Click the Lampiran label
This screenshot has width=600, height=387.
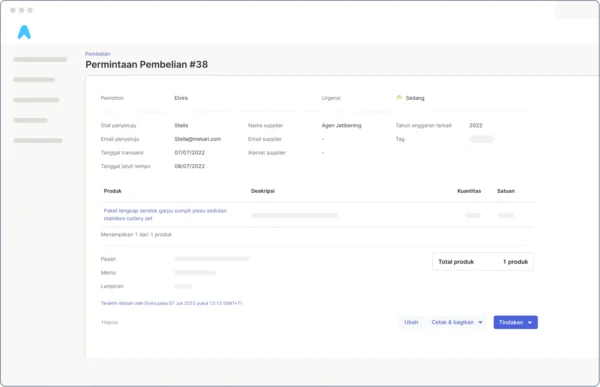click(x=112, y=286)
